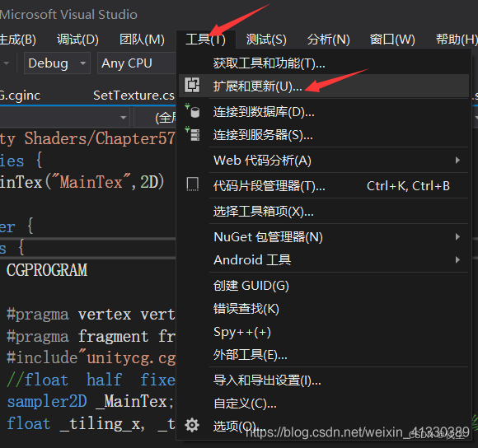Expand the Android 工具 submenu
The image size is (478, 448).
click(323, 259)
